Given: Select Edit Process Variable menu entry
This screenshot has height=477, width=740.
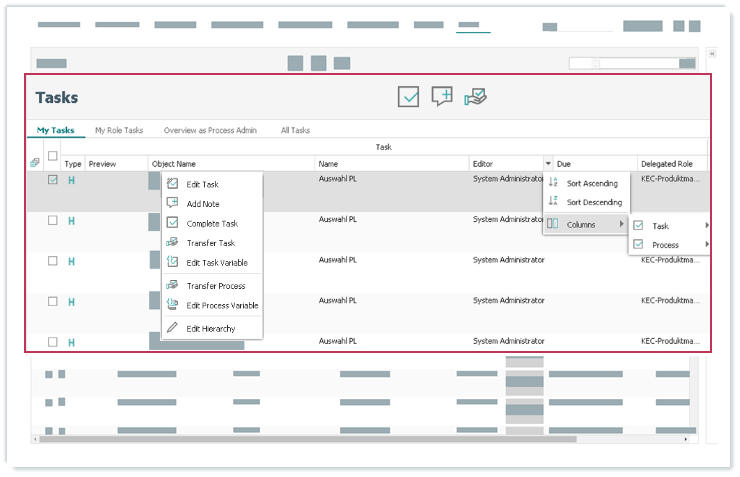Looking at the screenshot, I should coord(212,306).
